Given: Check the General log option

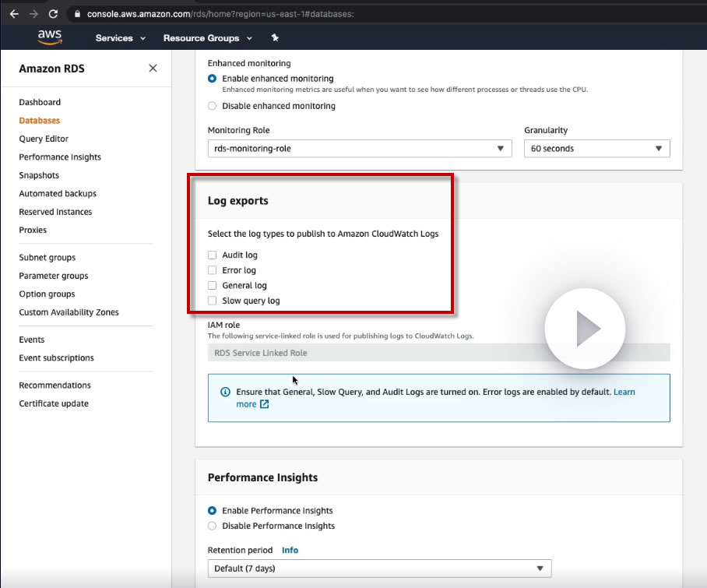Looking at the screenshot, I should [x=213, y=286].
